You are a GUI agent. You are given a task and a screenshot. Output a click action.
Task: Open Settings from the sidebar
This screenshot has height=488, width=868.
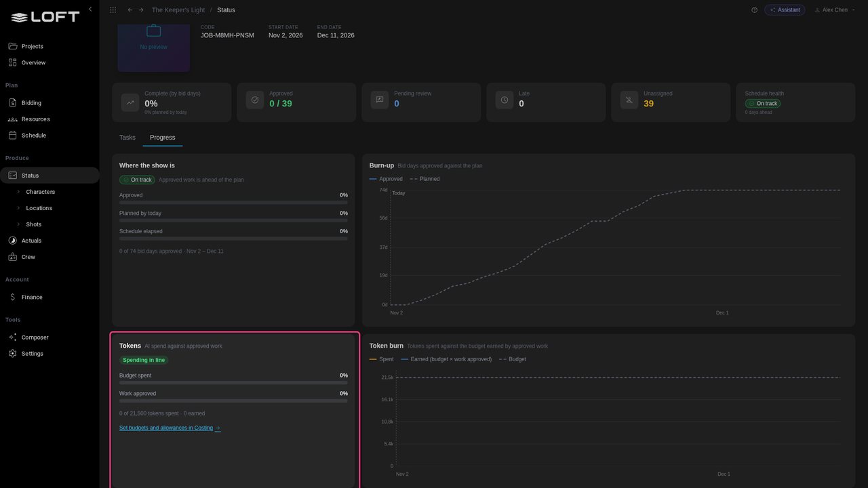click(50, 354)
